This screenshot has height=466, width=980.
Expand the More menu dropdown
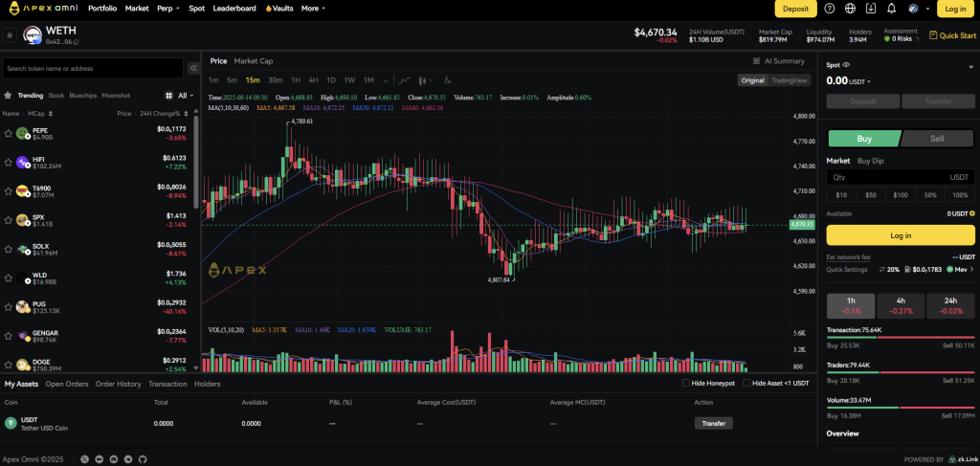tap(313, 9)
